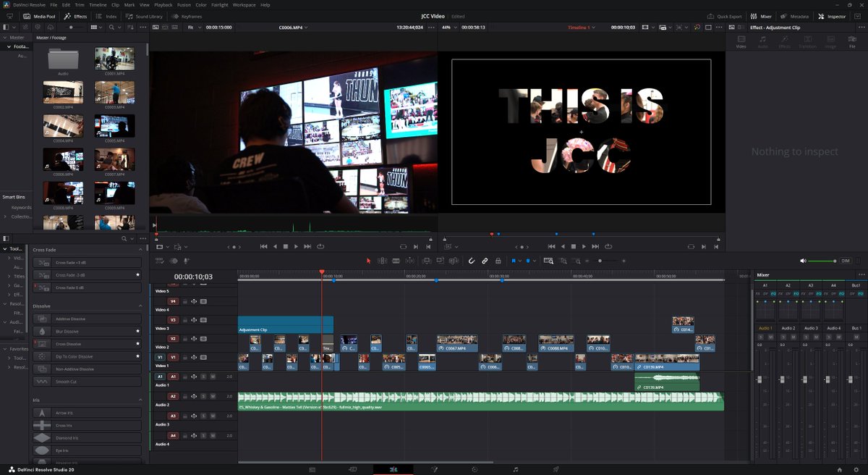Open the Fairlight menu
Viewport: 868px width, 475px height.
219,5
